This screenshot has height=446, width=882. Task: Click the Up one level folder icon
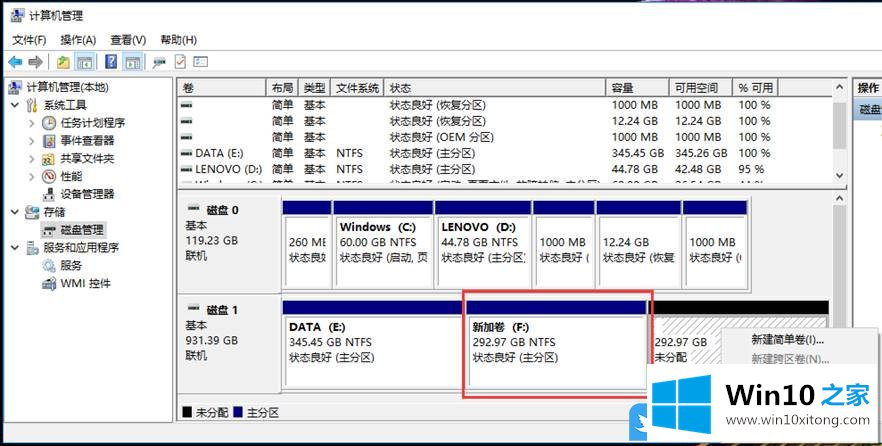click(63, 62)
